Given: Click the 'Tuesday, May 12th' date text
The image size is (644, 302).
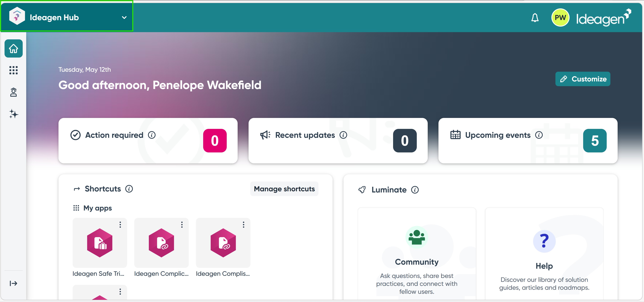Looking at the screenshot, I should [85, 70].
